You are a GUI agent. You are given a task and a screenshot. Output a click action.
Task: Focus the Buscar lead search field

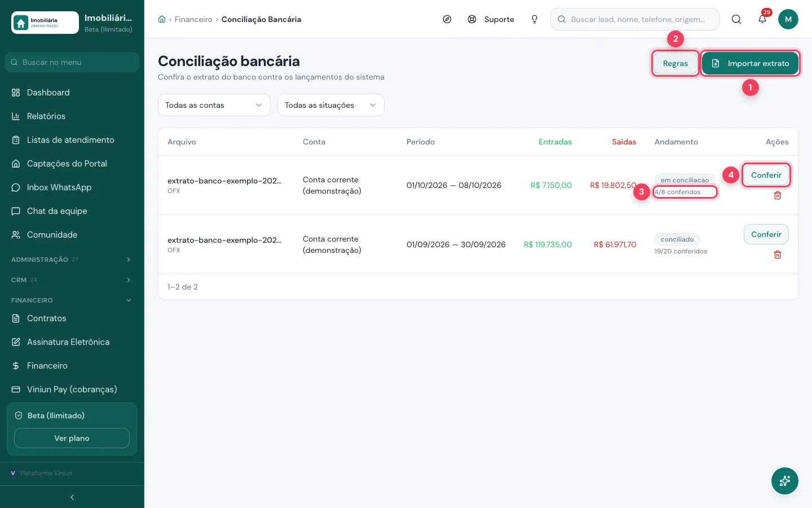point(635,19)
